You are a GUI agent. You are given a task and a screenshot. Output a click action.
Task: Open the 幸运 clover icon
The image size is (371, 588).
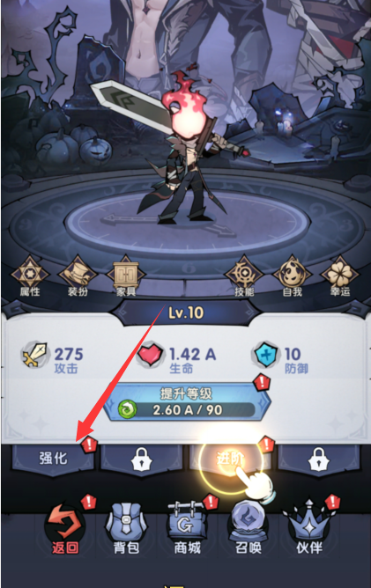[340, 276]
